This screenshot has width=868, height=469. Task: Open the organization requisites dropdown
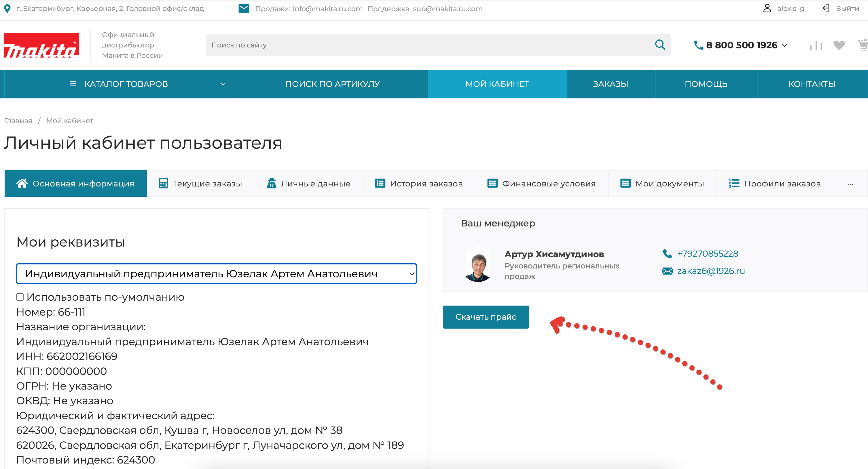pyautogui.click(x=216, y=273)
